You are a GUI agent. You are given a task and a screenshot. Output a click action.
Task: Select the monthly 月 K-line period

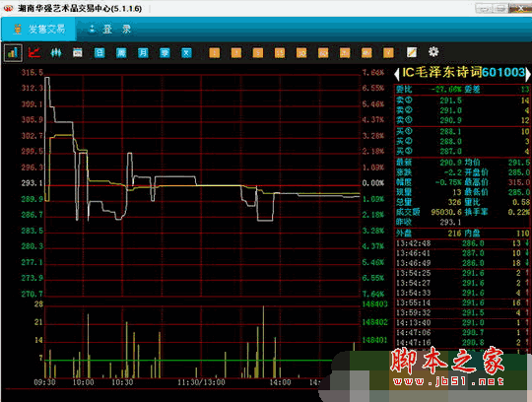tap(143, 52)
